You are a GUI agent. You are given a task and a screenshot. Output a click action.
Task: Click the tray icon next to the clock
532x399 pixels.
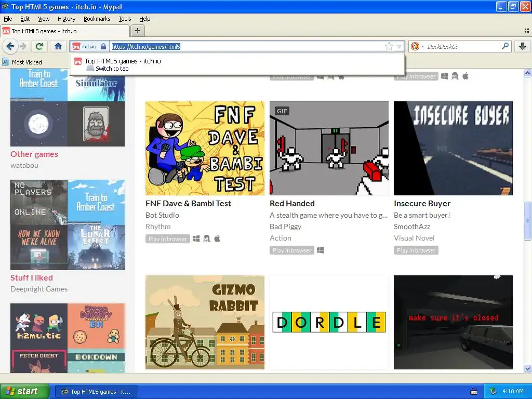pos(493,391)
